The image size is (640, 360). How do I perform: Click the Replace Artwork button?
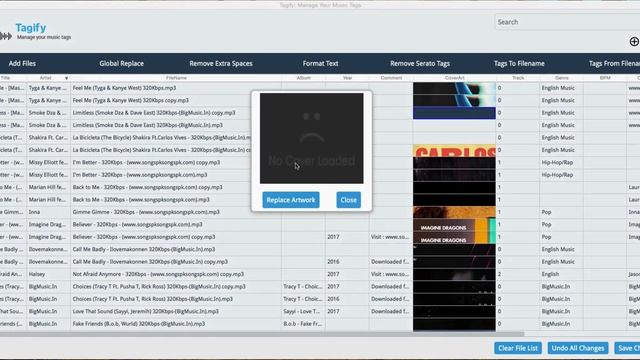pos(291,200)
